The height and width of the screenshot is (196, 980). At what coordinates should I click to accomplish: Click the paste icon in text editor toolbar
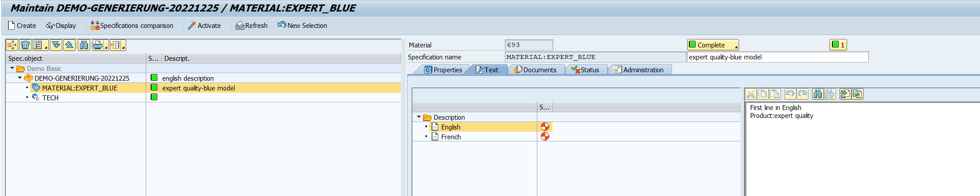[x=775, y=94]
